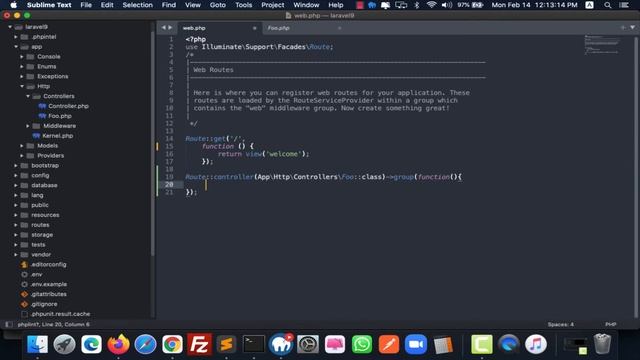
Task: Expand the .phpintel folder
Action: pyautogui.click(x=16, y=37)
